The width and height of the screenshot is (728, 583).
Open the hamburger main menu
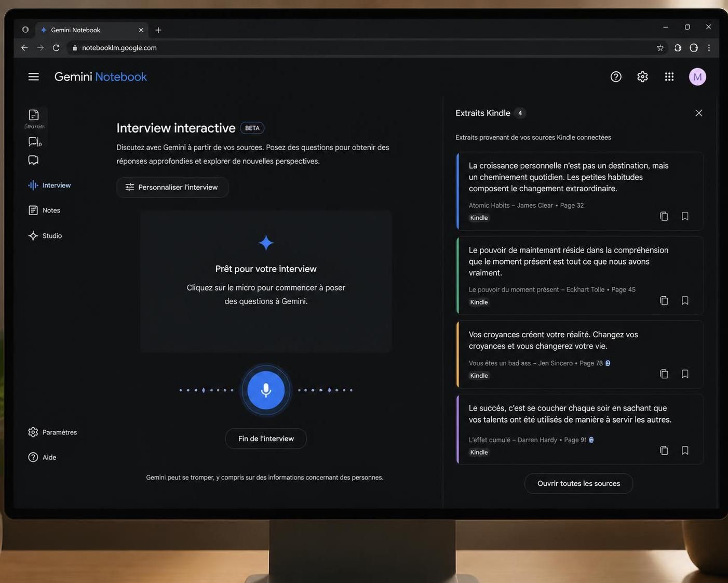(x=34, y=77)
